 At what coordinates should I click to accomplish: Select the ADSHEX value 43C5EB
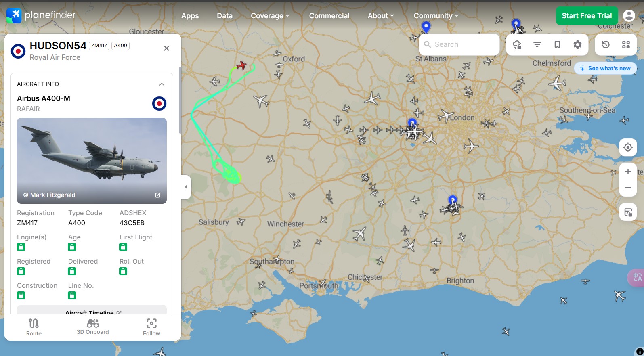(132, 223)
